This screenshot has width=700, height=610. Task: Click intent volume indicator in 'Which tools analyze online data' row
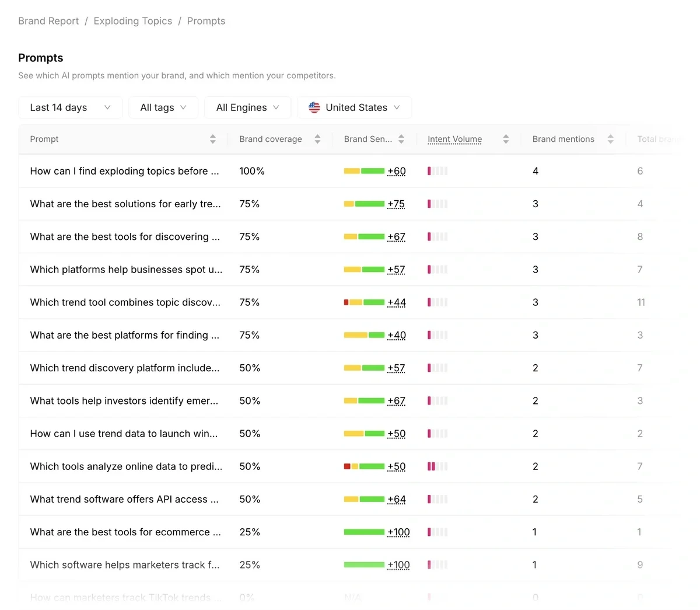437,466
